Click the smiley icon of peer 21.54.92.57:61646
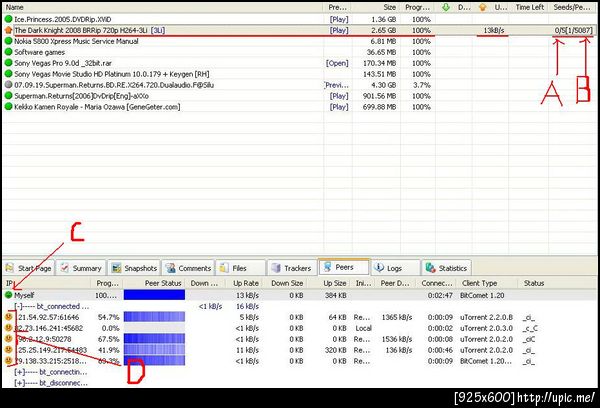This screenshot has height=408, width=600. pos(8,317)
